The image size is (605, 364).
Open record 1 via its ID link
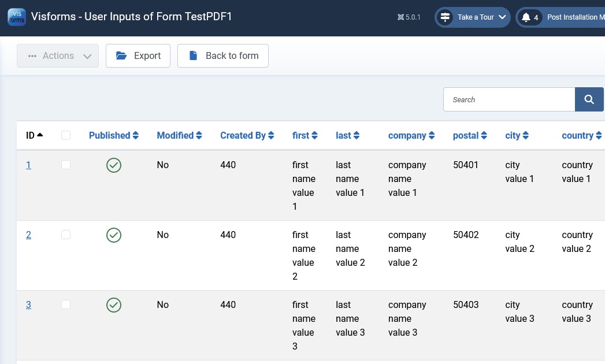pos(28,165)
